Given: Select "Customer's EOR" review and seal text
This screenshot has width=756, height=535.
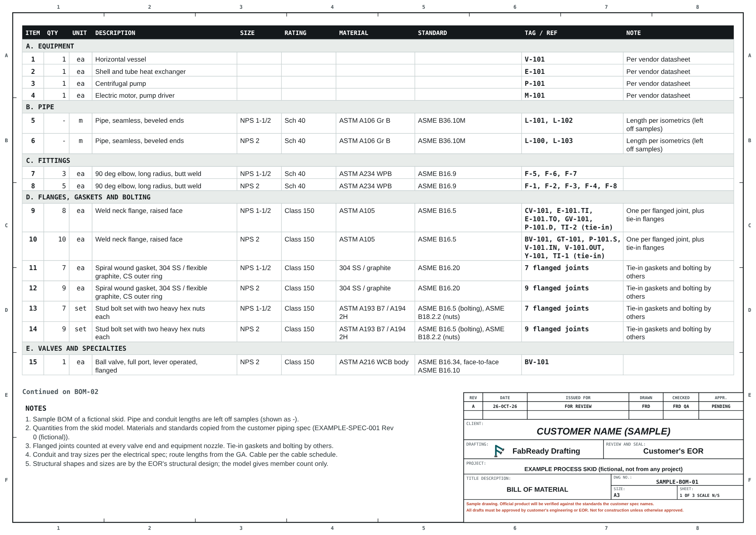Looking at the screenshot, I should 673,451.
